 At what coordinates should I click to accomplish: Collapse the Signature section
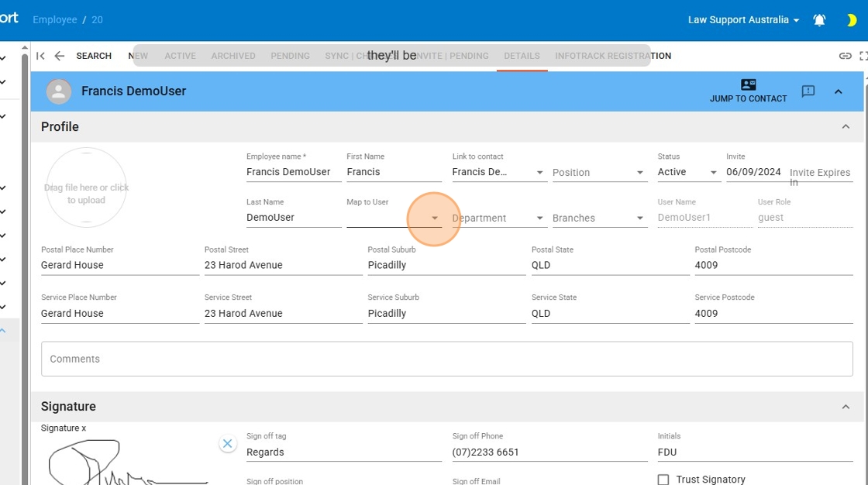846,407
